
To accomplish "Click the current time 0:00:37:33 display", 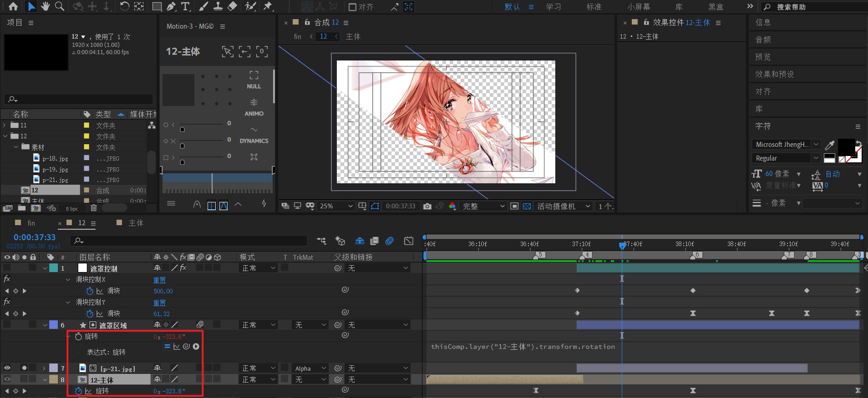I will pos(35,237).
